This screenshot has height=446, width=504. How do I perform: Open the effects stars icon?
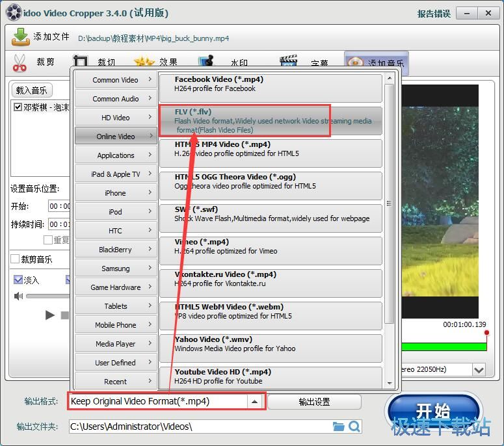144,60
